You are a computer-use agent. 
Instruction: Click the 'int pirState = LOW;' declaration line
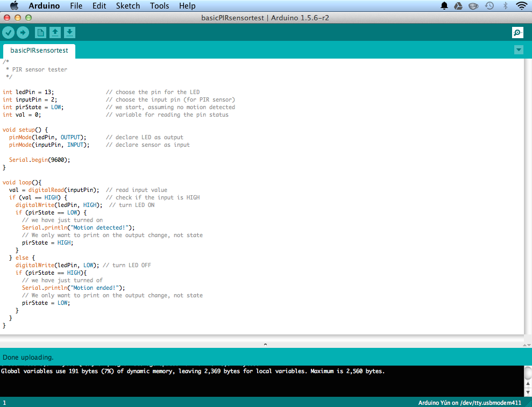[x=33, y=107]
